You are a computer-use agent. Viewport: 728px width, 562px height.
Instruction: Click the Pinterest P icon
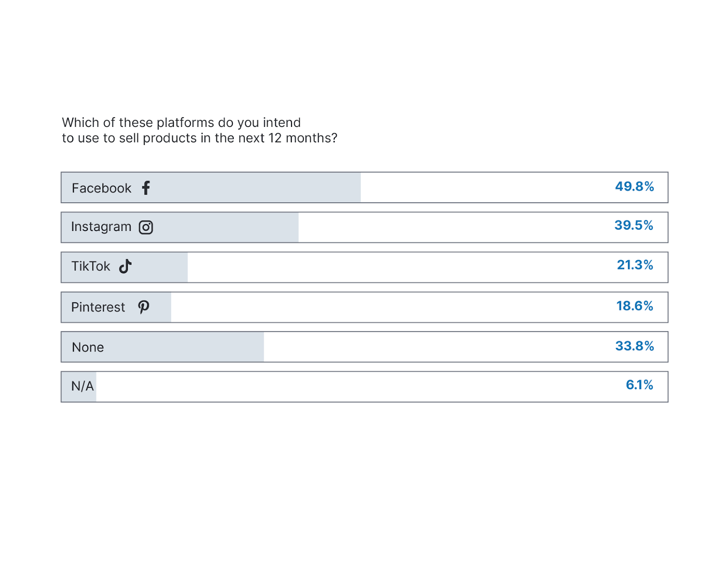coord(144,307)
